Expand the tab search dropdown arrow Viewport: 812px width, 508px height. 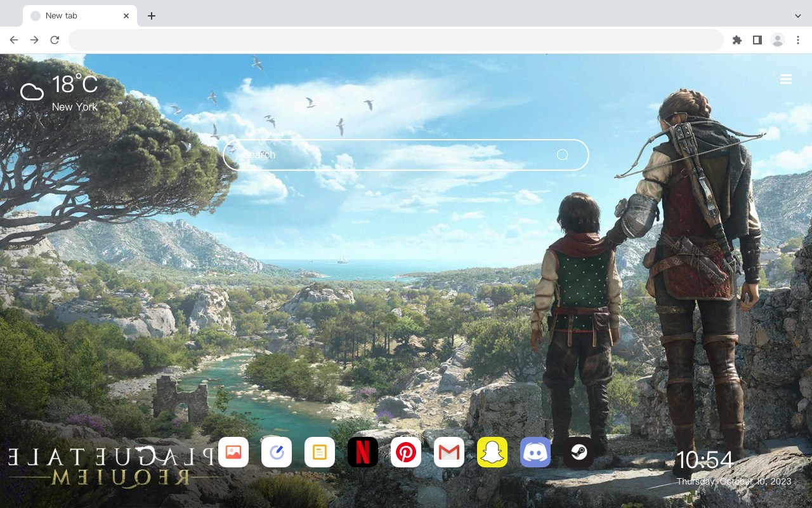[x=798, y=15]
